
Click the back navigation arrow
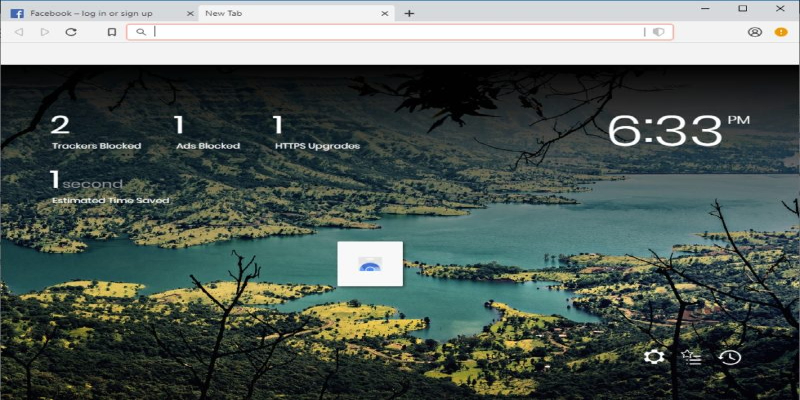click(19, 32)
